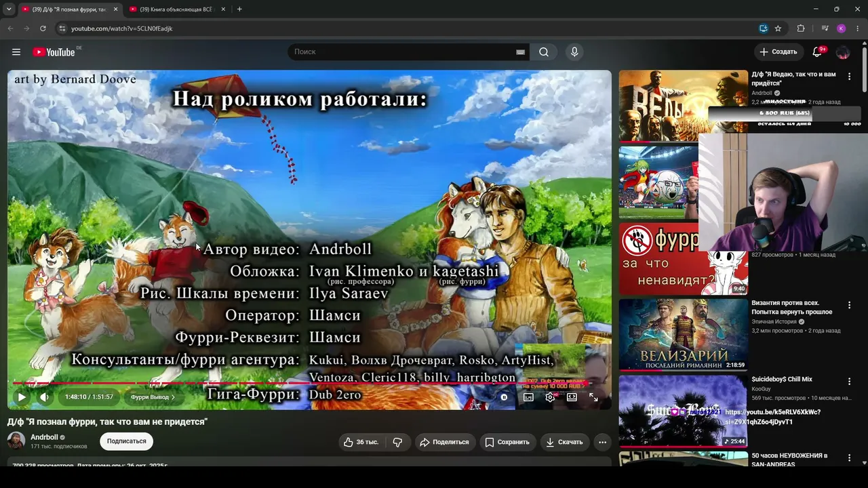This screenshot has width=868, height=488.
Task: Open the Andrboll channel avatar
Action: [x=16, y=441]
